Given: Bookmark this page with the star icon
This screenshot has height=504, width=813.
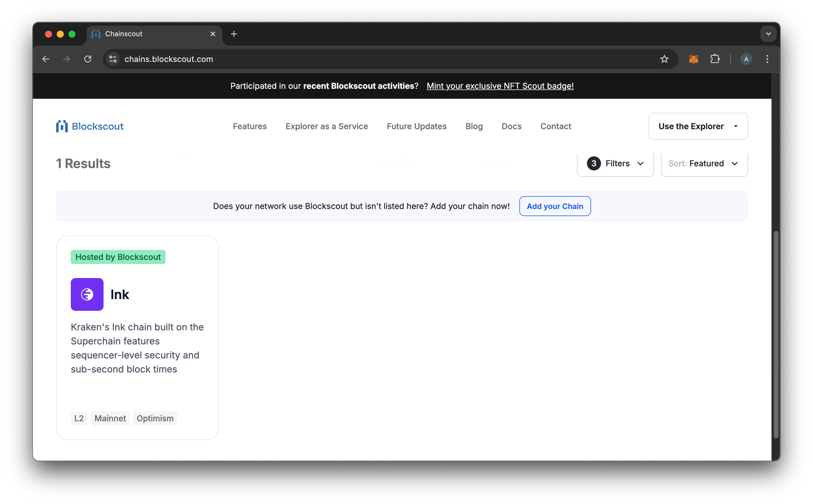Looking at the screenshot, I should click(x=664, y=59).
